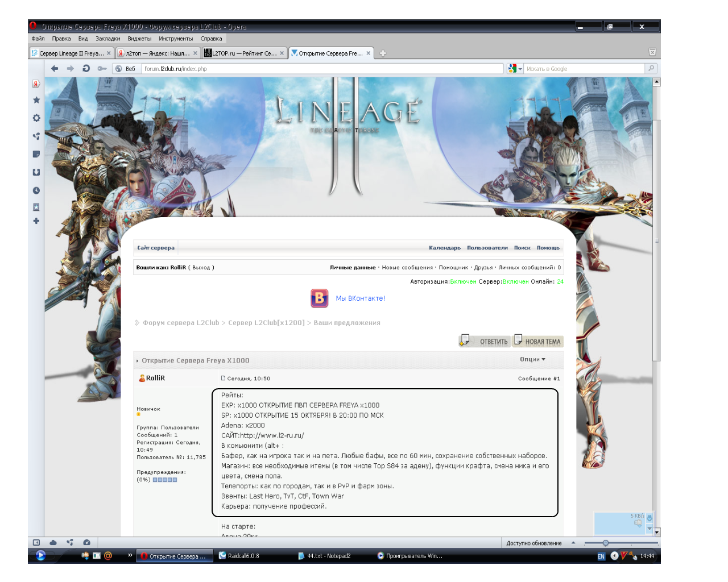
Task: Open Mail.ru agent @ quick launch icon
Action: point(108,555)
